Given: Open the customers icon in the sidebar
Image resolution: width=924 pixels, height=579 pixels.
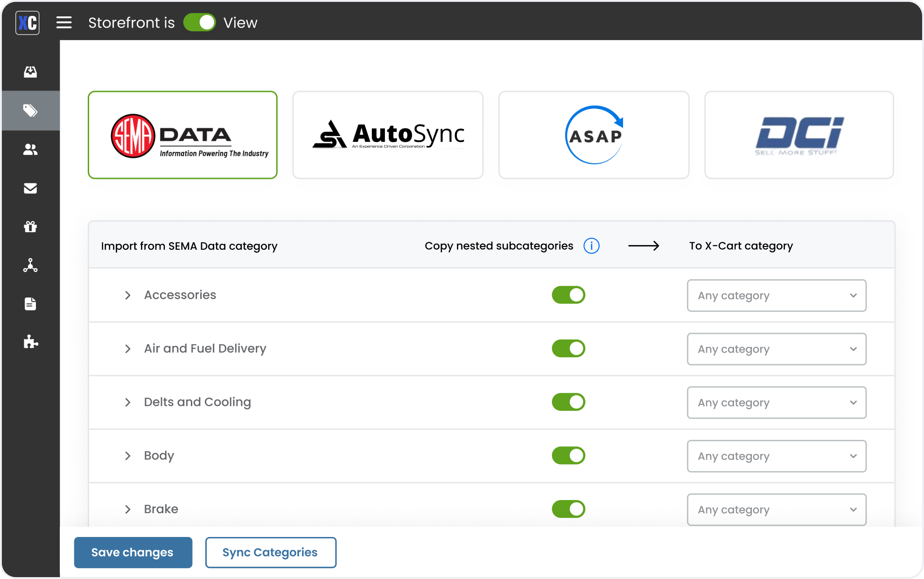Looking at the screenshot, I should (30, 149).
